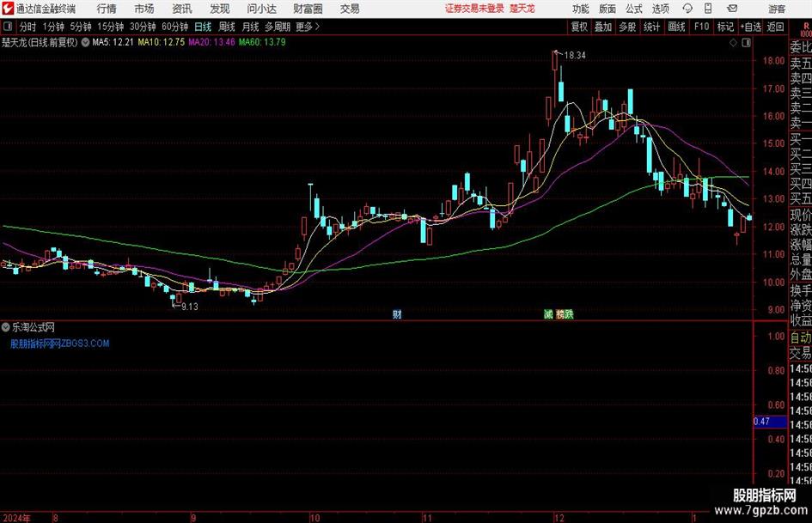Switch to the 1分钟 period tab
Viewport: 812px width, 523px height.
tap(53, 27)
